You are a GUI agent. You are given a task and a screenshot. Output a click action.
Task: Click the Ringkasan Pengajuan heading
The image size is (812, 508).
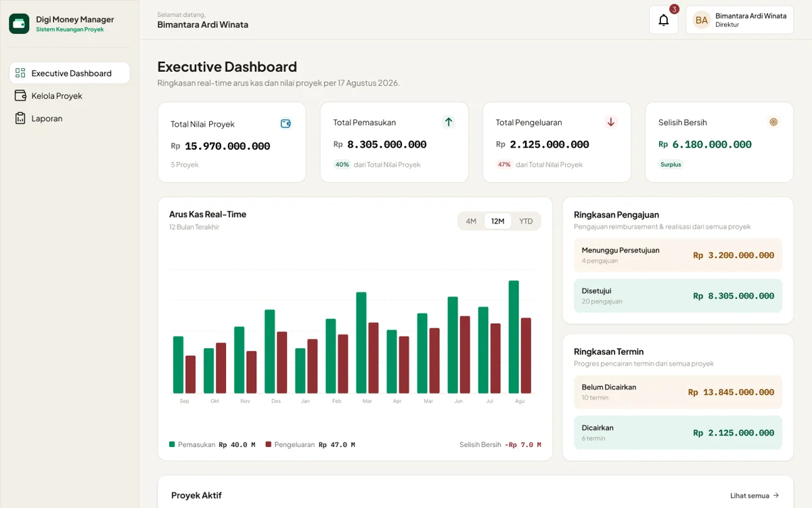pos(616,215)
